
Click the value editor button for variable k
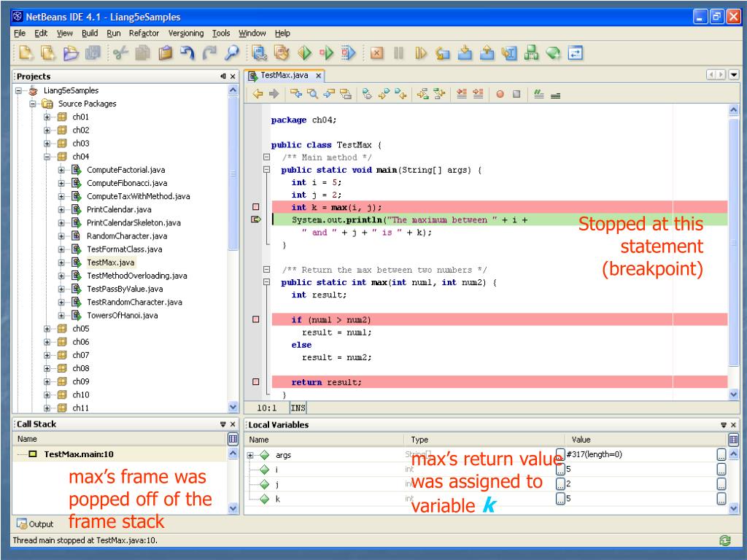click(x=721, y=499)
